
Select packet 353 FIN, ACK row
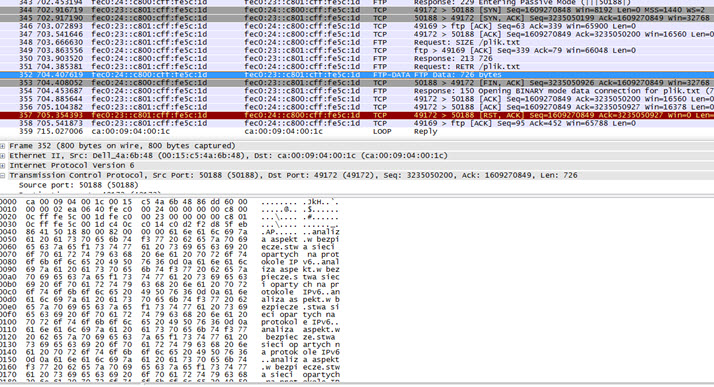point(357,83)
